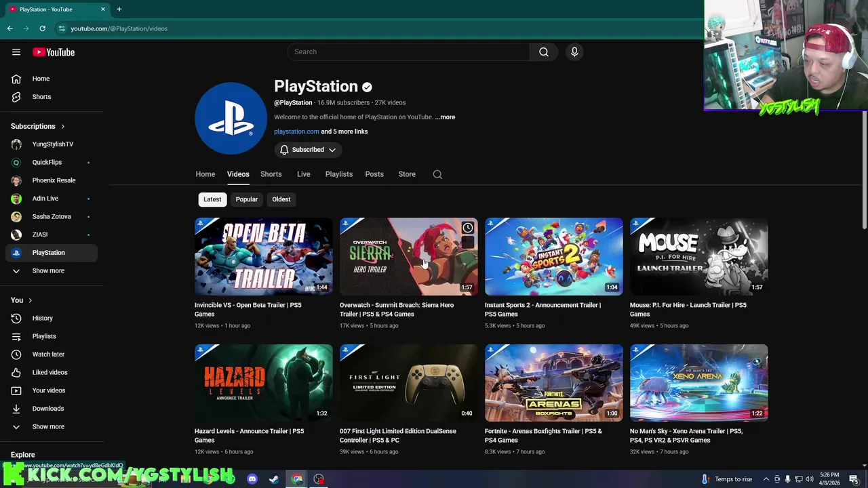Open the YouTube hamburger guide menu
The height and width of the screenshot is (488, 868).
[16, 52]
